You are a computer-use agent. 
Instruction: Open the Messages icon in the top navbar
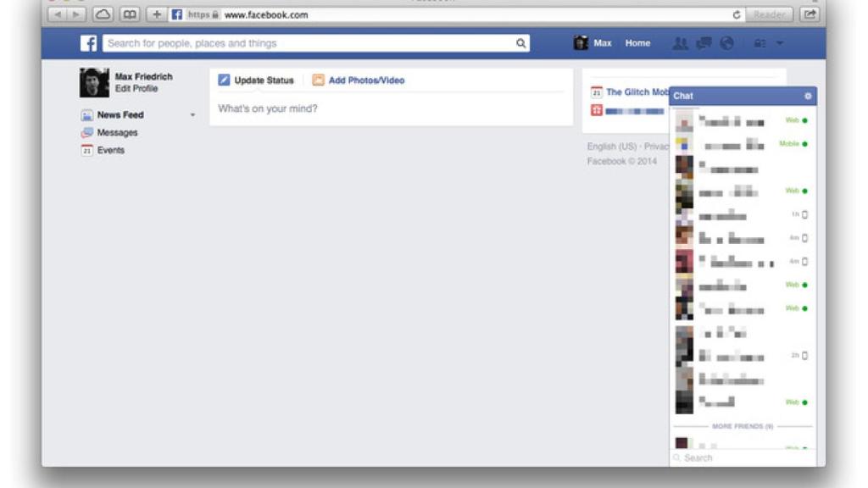tap(704, 43)
